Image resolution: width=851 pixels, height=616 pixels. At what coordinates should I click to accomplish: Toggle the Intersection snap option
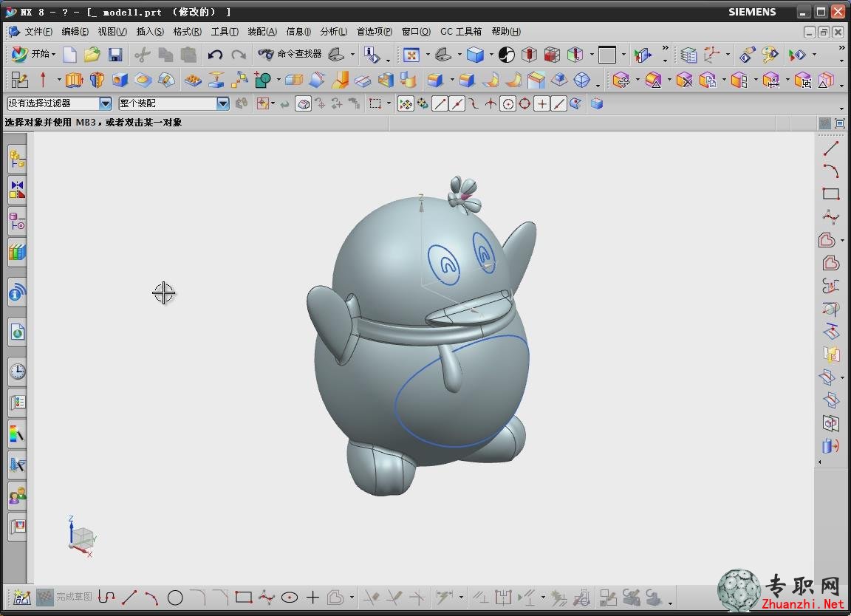click(491, 103)
